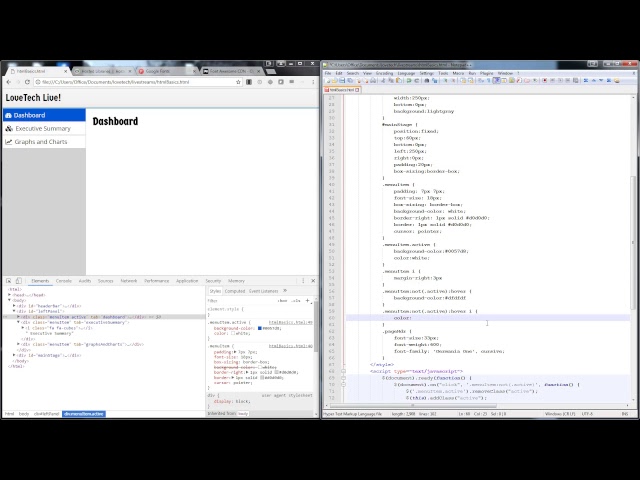Viewport: 640px width, 480px height.
Task: Open the Plugins menu in Notepad++
Action: coord(487,73)
